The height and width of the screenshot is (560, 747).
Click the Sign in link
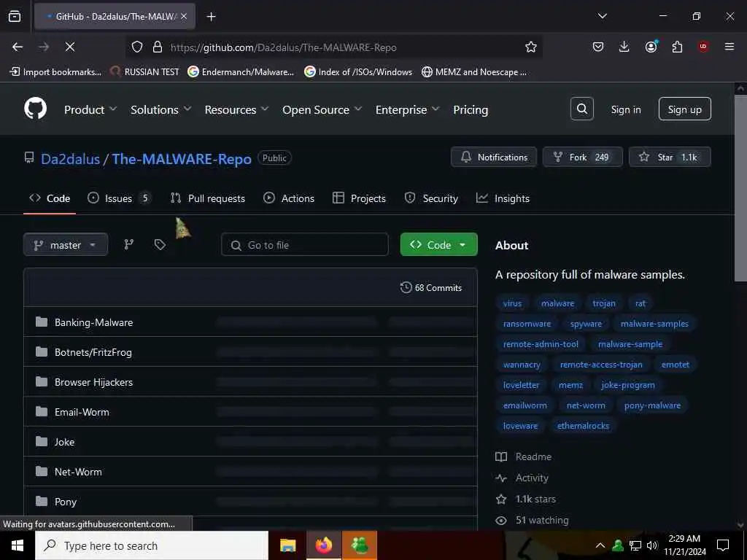click(625, 109)
